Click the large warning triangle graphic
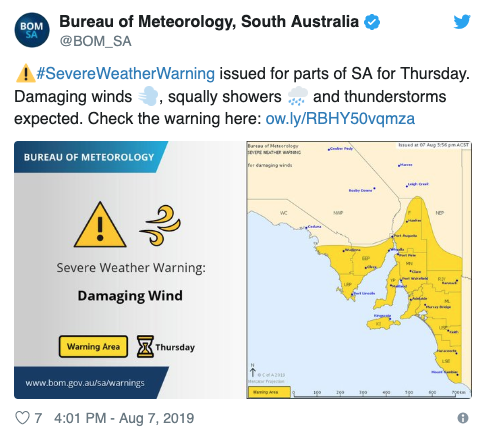Image resolution: width=484 pixels, height=434 pixels. coord(100,225)
